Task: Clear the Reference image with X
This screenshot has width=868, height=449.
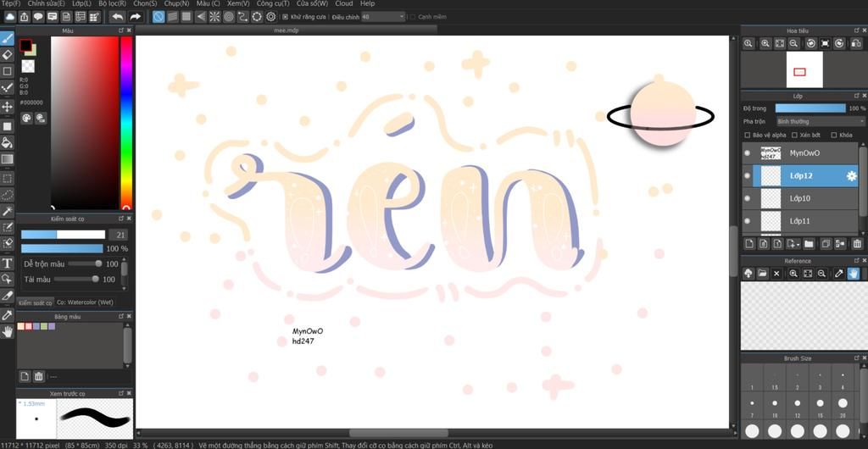Action: point(776,273)
